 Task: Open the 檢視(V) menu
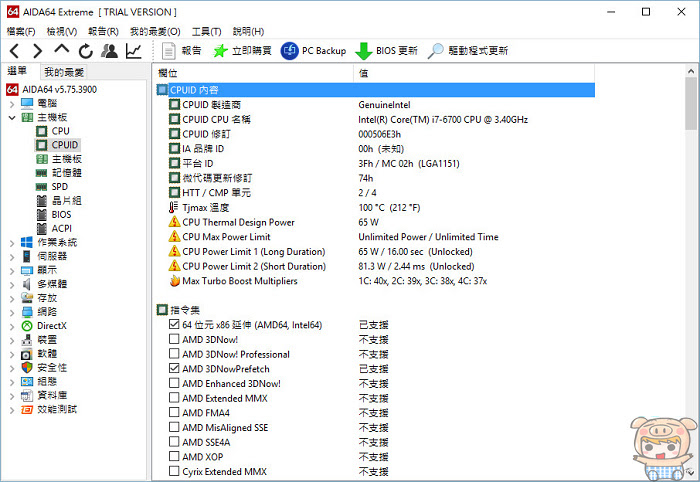(x=62, y=32)
